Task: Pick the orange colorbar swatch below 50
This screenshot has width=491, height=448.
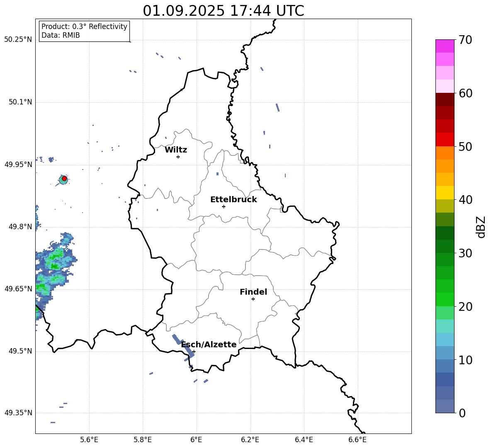Action: coord(445,153)
